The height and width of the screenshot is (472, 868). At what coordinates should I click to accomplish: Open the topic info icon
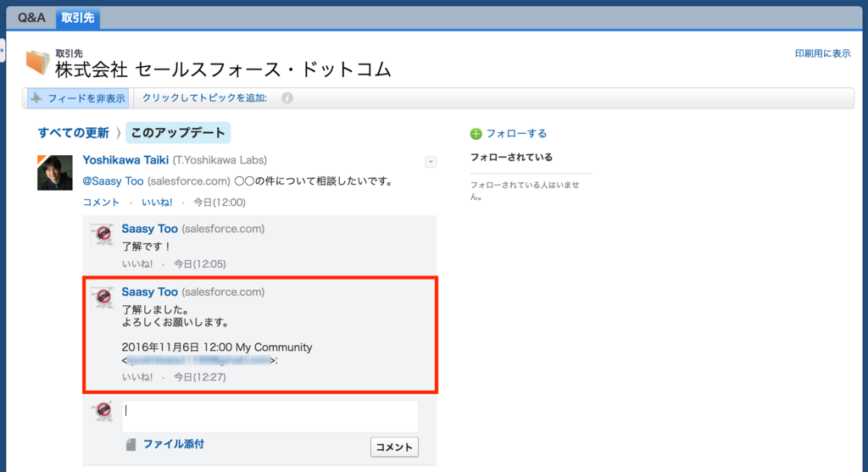[x=287, y=98]
